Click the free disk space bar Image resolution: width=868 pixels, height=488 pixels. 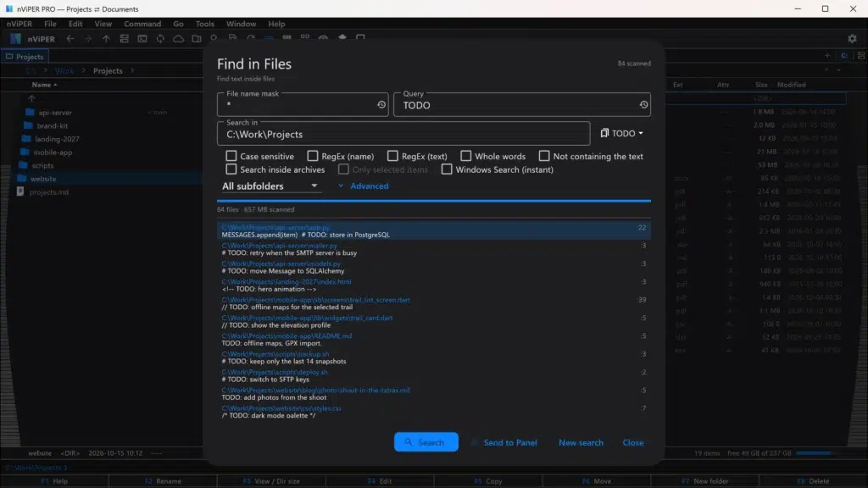(818, 453)
